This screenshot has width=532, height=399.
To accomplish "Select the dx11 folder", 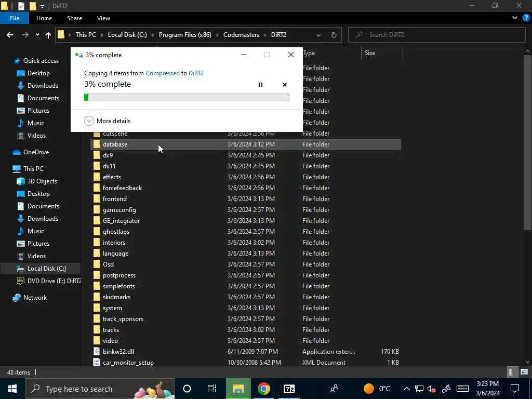I will (x=246, y=166).
